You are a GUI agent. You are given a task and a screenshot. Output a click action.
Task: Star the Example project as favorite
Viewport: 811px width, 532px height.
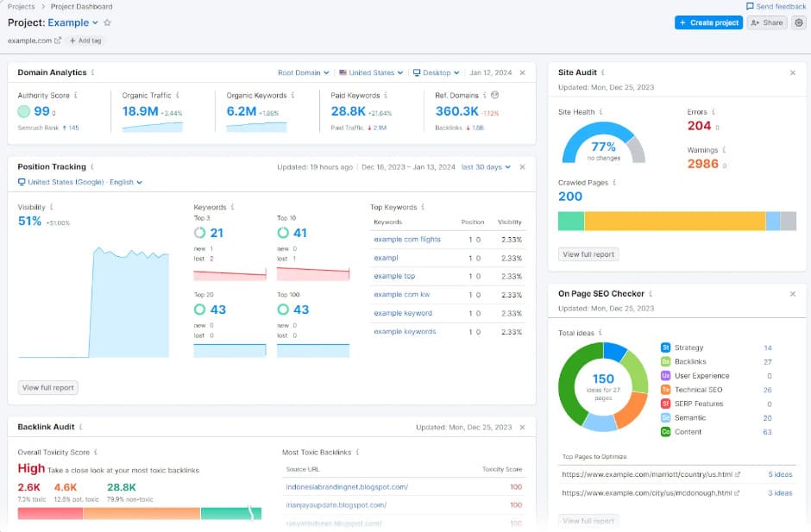pos(108,22)
